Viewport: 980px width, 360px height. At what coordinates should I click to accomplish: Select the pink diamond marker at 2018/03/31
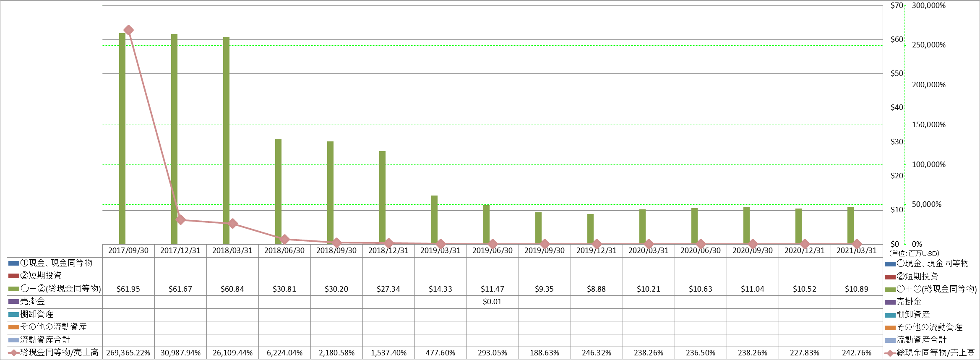(x=233, y=223)
